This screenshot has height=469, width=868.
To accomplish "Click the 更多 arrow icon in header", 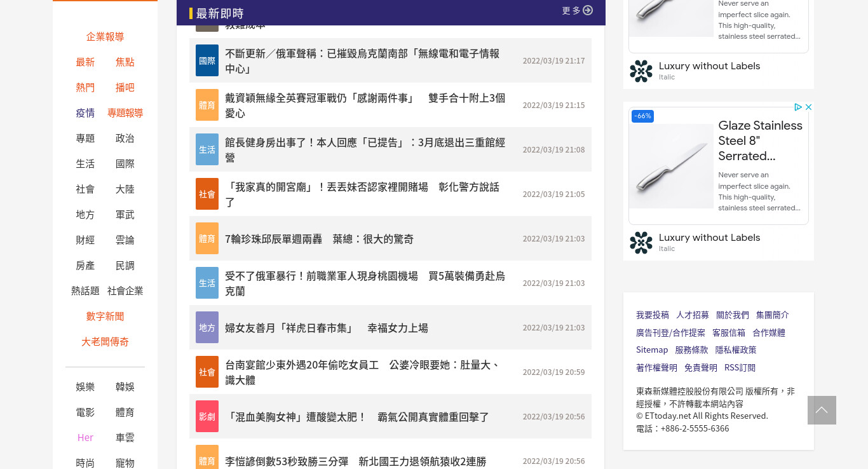I will click(588, 10).
